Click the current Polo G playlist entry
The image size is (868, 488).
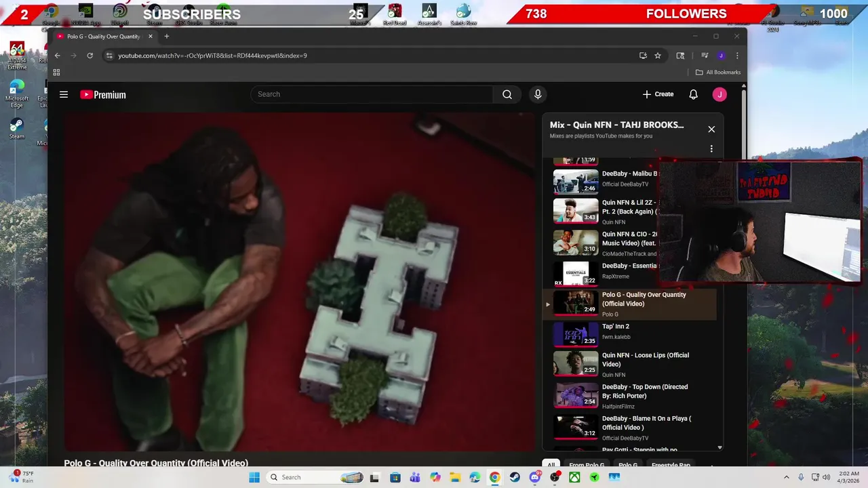(629, 304)
